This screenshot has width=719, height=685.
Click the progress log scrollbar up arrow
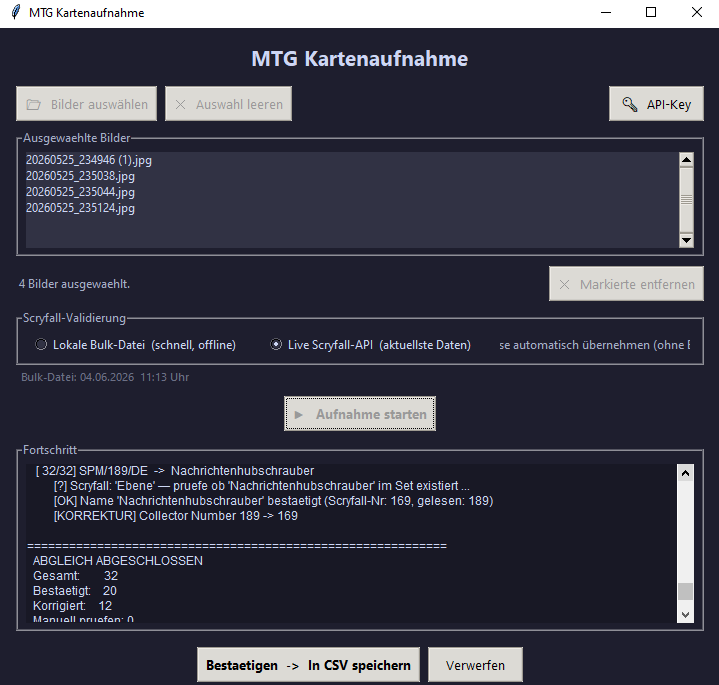[686, 473]
